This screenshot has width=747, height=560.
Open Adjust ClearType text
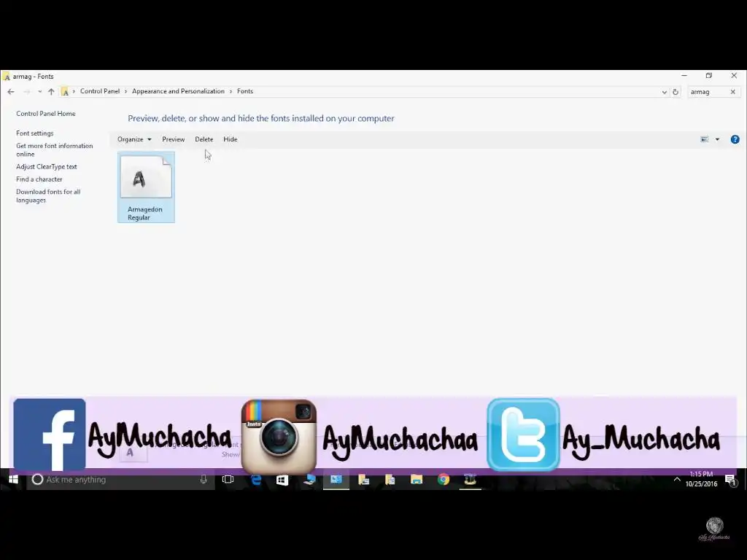coord(46,167)
